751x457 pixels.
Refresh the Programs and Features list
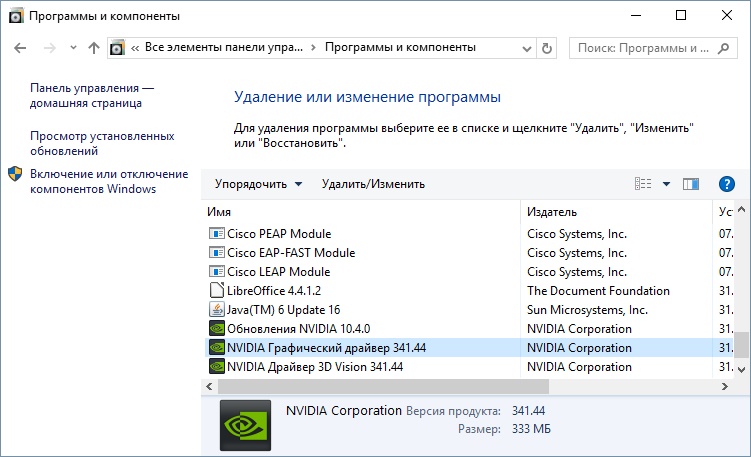tap(546, 48)
